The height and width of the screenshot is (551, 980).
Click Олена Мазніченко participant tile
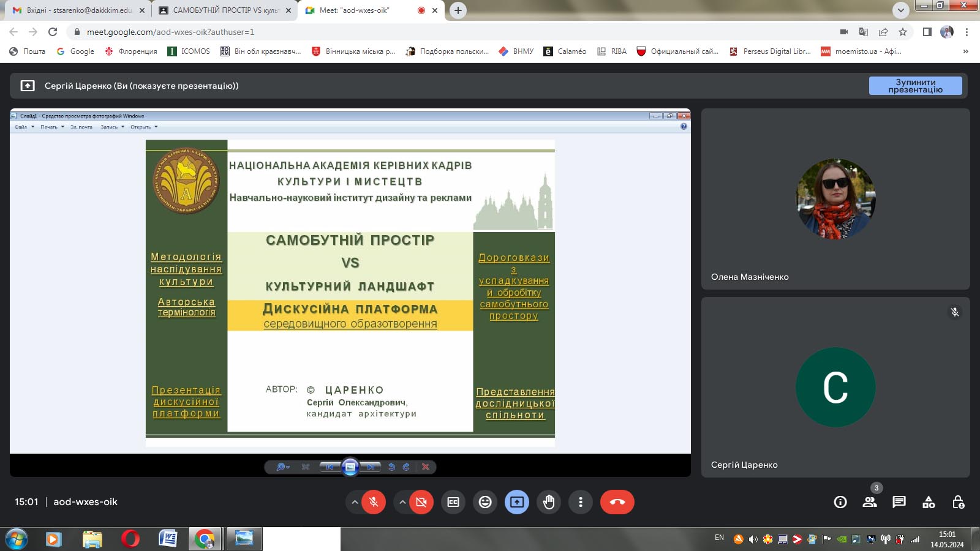pos(835,199)
